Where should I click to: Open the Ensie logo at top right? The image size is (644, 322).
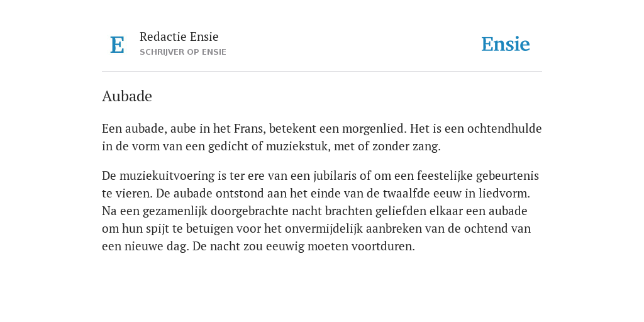tap(505, 44)
